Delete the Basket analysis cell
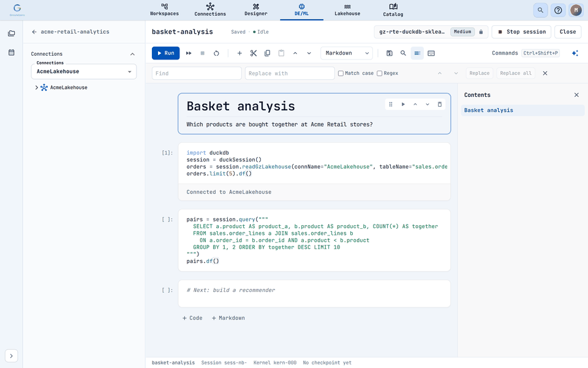The width and height of the screenshot is (588, 368). pos(440,104)
